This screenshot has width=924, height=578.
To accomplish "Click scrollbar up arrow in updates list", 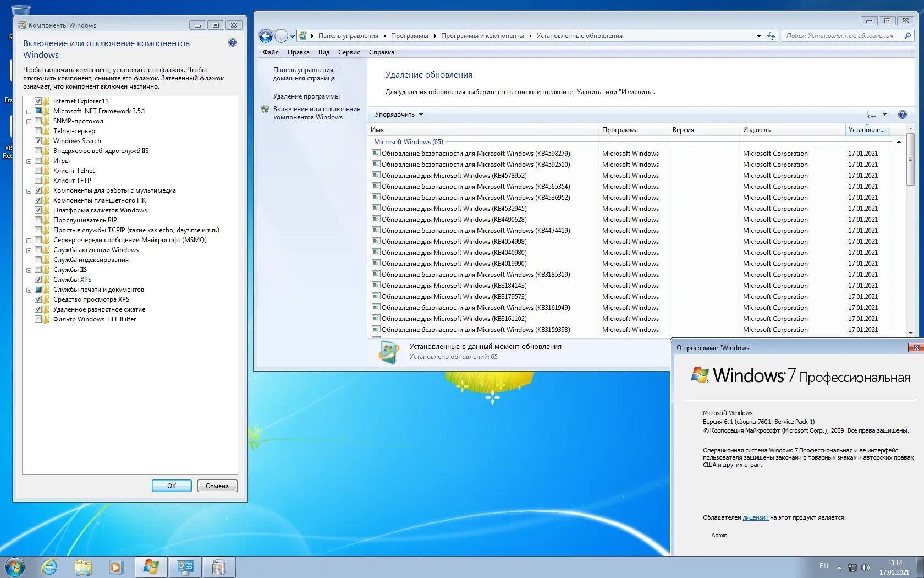I will point(910,128).
